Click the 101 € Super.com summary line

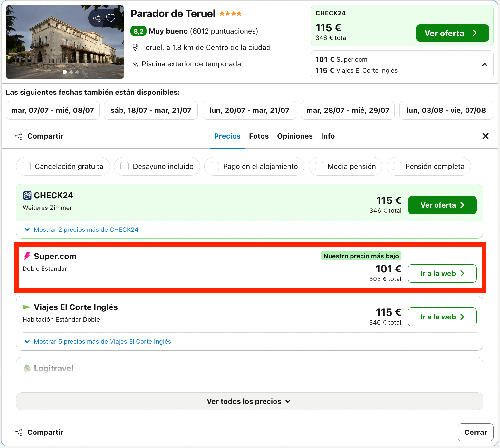[x=341, y=59]
